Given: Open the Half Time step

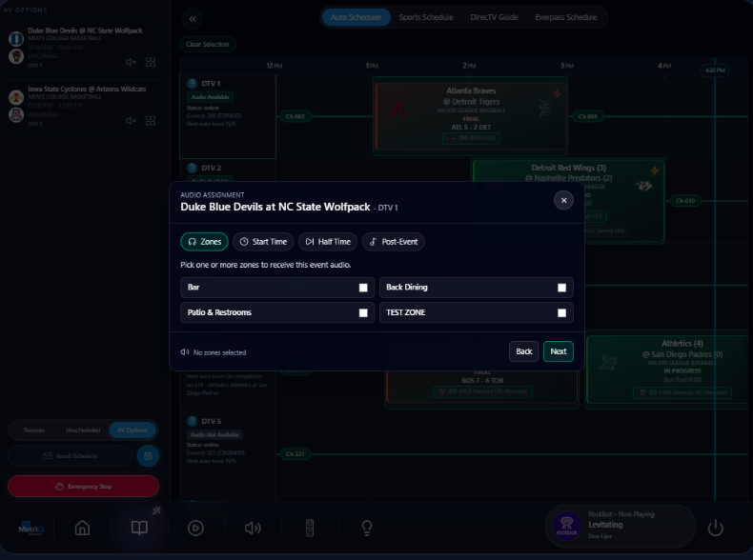Looking at the screenshot, I should [x=328, y=242].
